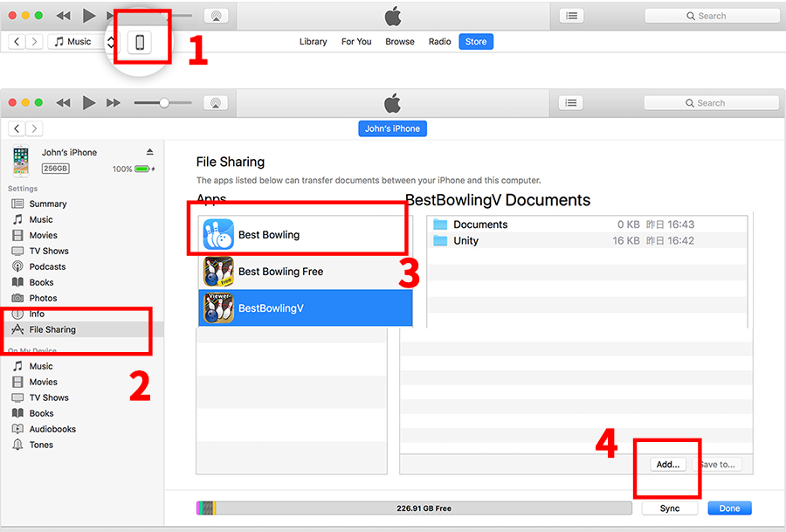Go forward using the arrow beside the Music picker
This screenshot has width=786, height=532.
pos(33,42)
